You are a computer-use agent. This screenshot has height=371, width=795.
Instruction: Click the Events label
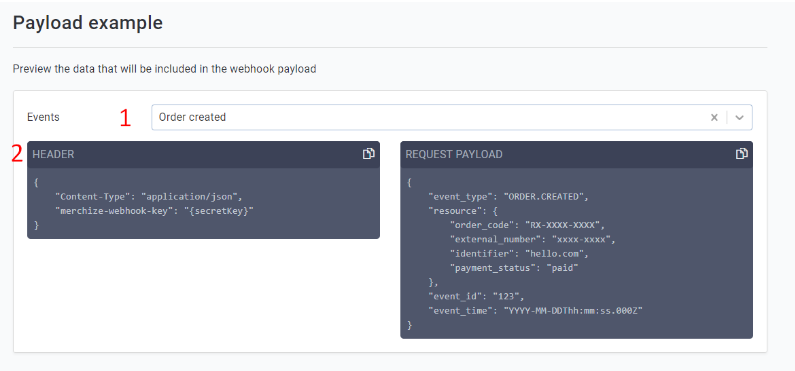[43, 117]
